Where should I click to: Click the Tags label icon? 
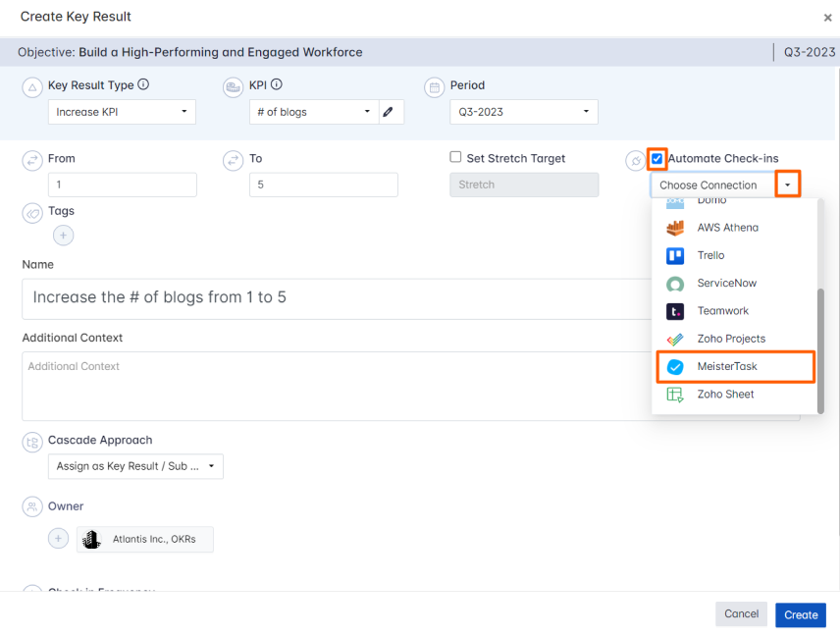pos(32,213)
